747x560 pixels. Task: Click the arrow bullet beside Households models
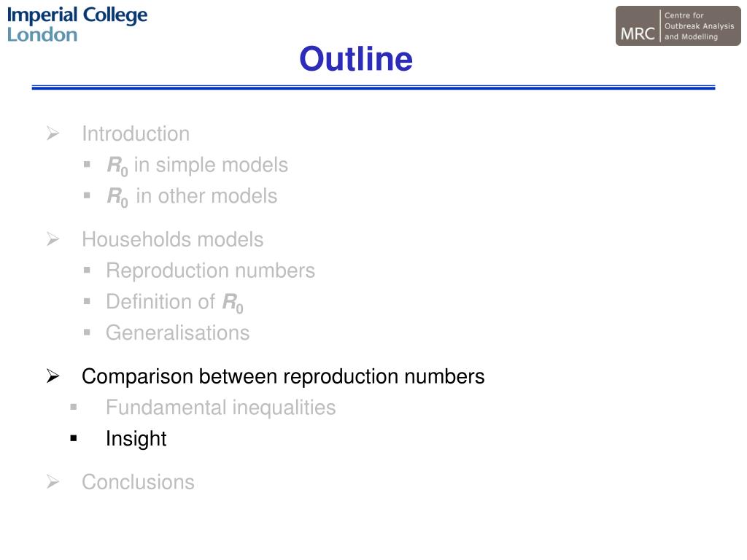point(53,239)
